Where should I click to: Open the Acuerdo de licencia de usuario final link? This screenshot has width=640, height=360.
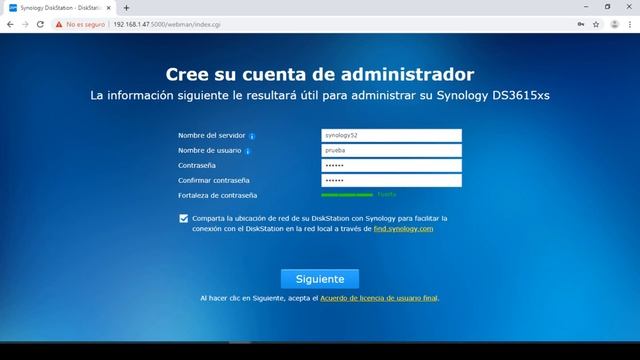tap(379, 298)
